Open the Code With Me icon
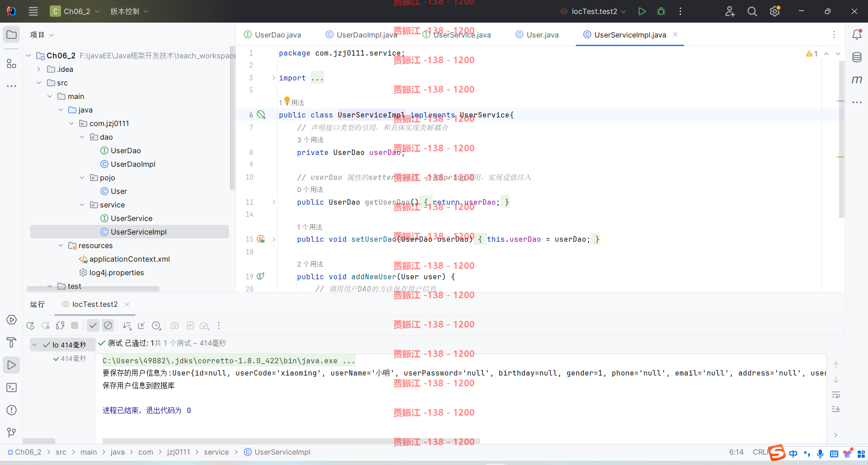Image resolution: width=868 pixels, height=465 pixels. [x=730, y=11]
